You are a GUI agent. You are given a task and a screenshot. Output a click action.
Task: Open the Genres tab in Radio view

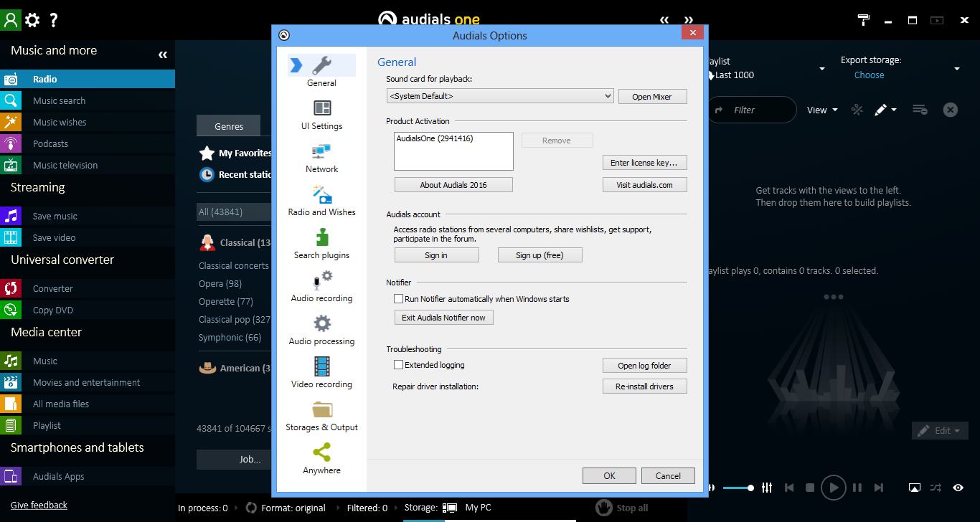pos(229,126)
